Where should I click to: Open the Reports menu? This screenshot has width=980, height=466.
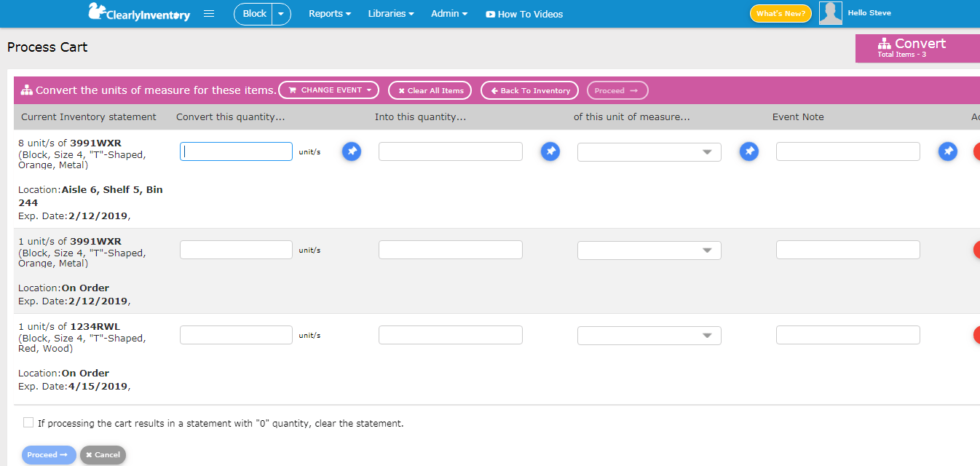tap(329, 13)
